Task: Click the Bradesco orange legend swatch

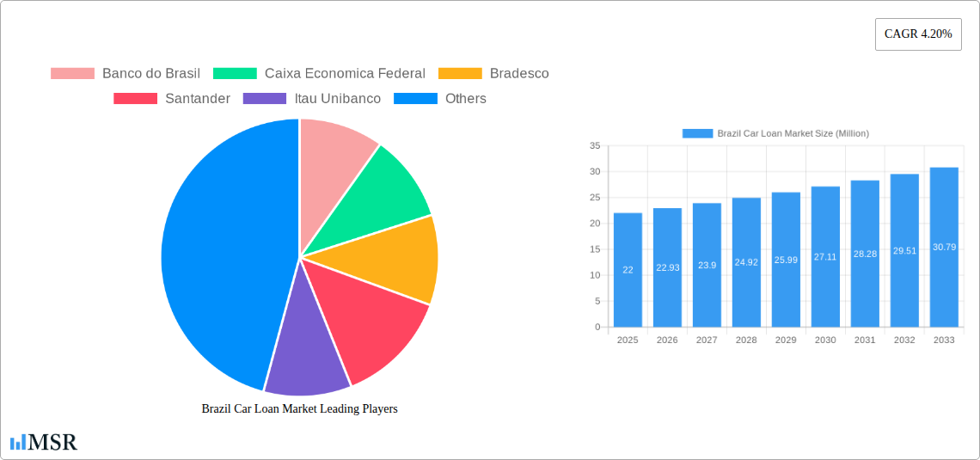Action: [460, 74]
